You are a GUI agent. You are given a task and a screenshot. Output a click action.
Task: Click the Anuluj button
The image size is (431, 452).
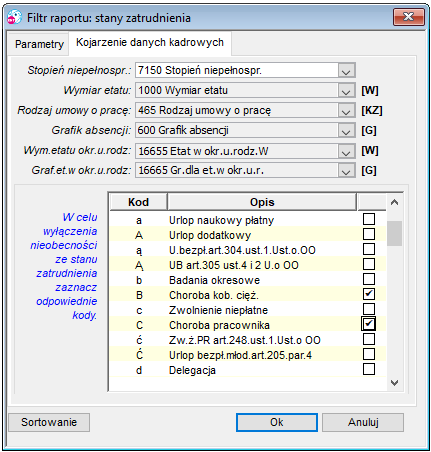click(363, 422)
